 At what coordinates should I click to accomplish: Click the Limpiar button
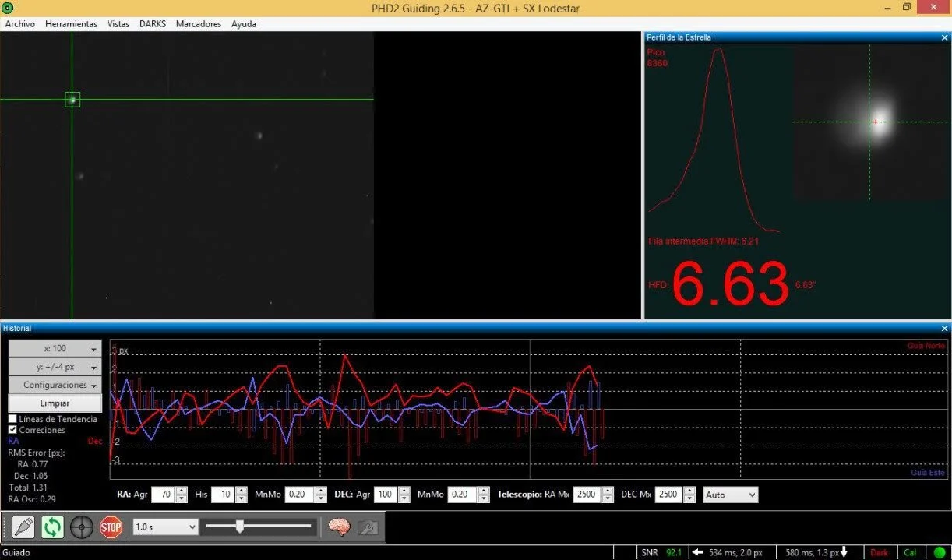(x=55, y=403)
